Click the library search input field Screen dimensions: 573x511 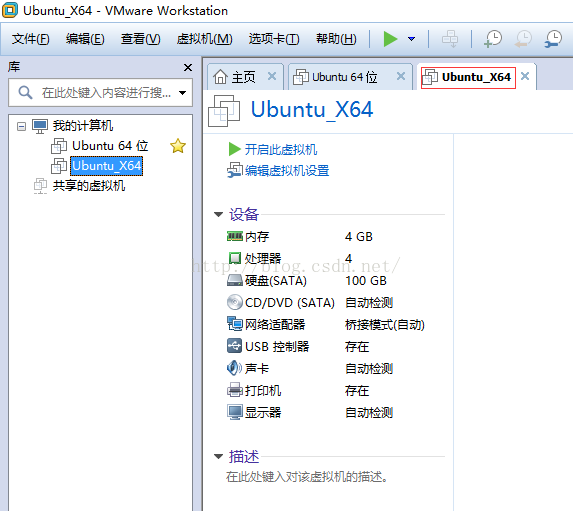pos(100,93)
